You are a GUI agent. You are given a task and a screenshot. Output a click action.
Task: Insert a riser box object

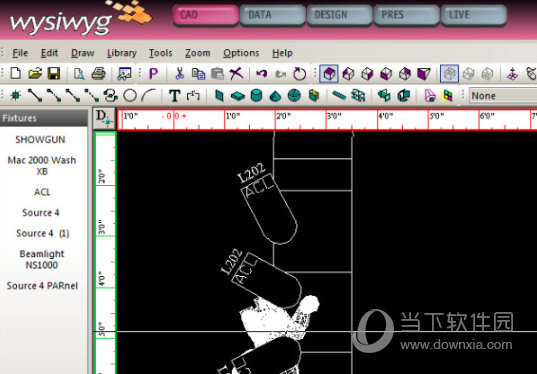tap(238, 96)
